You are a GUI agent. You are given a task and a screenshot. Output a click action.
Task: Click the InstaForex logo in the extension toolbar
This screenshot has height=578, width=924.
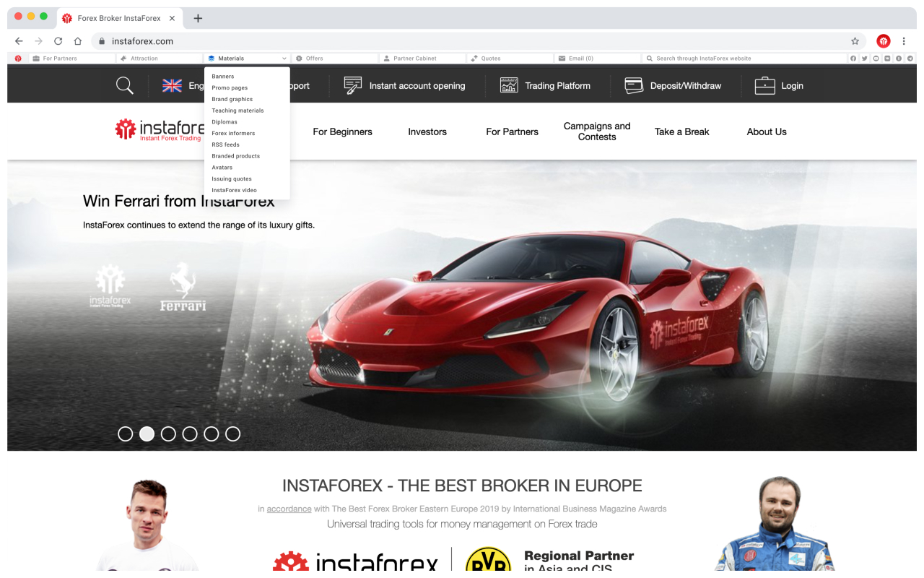click(18, 59)
